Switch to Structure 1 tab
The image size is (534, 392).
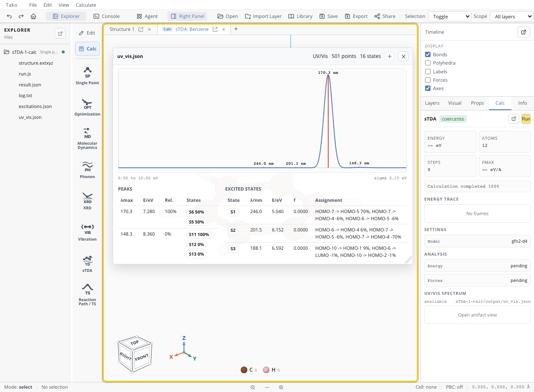coord(122,29)
